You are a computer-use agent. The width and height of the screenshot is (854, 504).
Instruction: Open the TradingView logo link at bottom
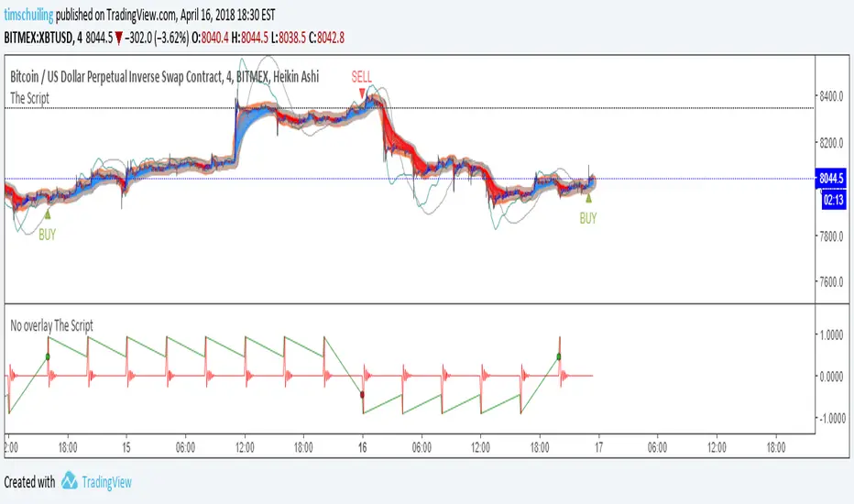96,482
